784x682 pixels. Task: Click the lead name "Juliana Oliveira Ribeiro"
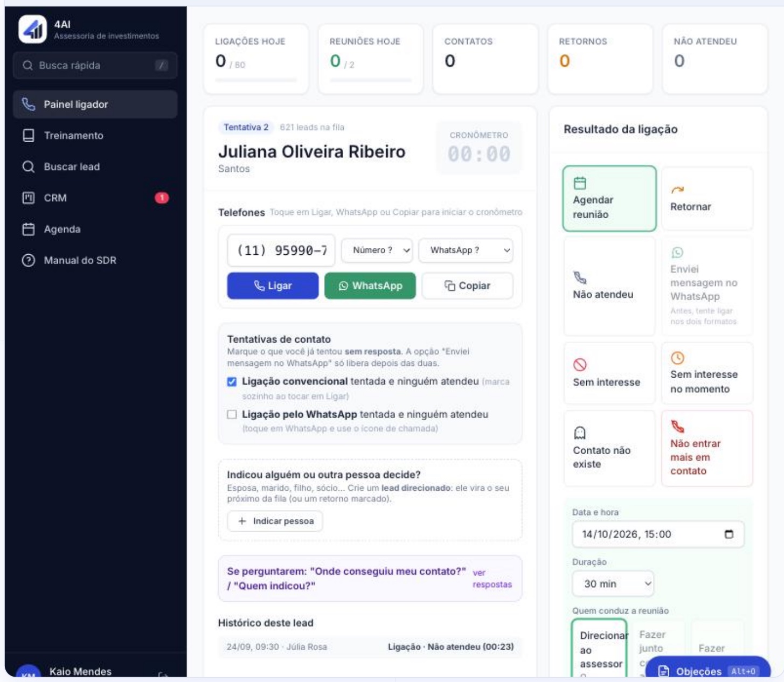click(x=312, y=152)
